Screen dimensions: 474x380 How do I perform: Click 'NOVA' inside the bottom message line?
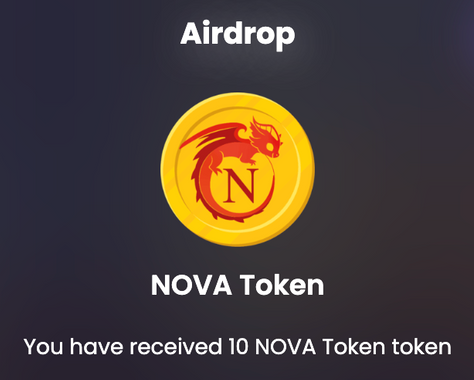click(x=285, y=347)
